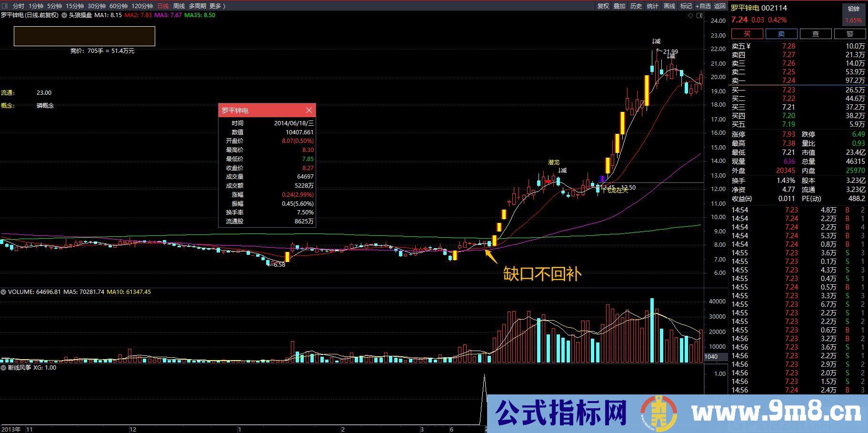This screenshot has height=433, width=868.
Task: Toggle the 复权 adjustment option
Action: click(603, 6)
